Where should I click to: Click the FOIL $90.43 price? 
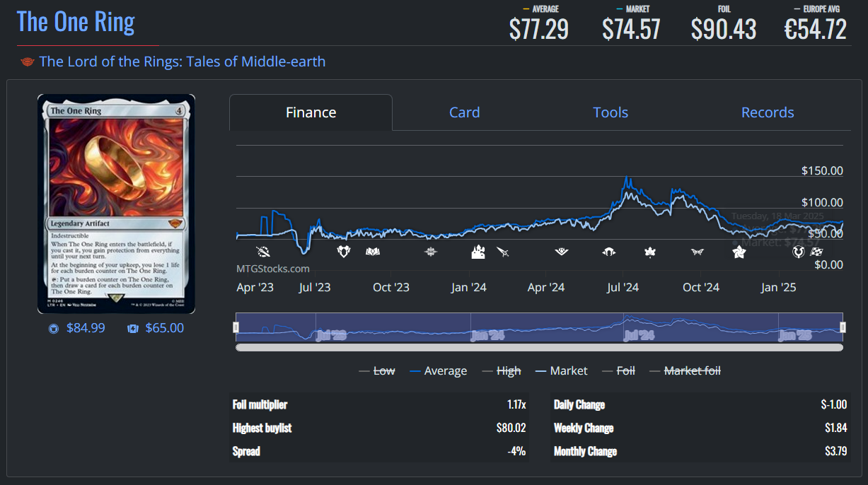[724, 28]
